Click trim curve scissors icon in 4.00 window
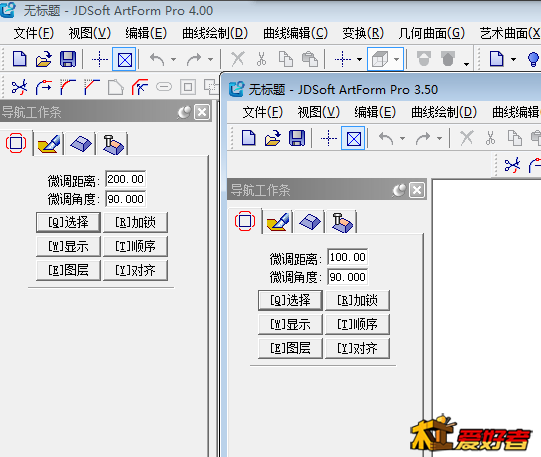541x457 pixels. pos(19,87)
